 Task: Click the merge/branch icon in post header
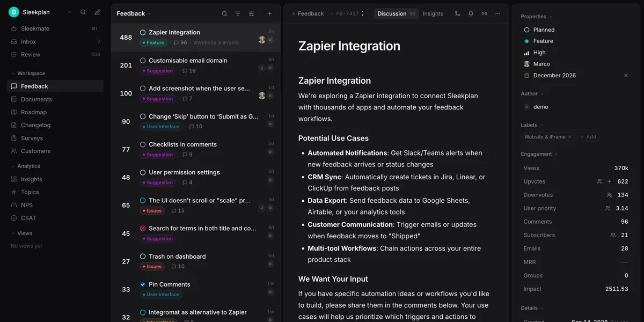(x=457, y=13)
